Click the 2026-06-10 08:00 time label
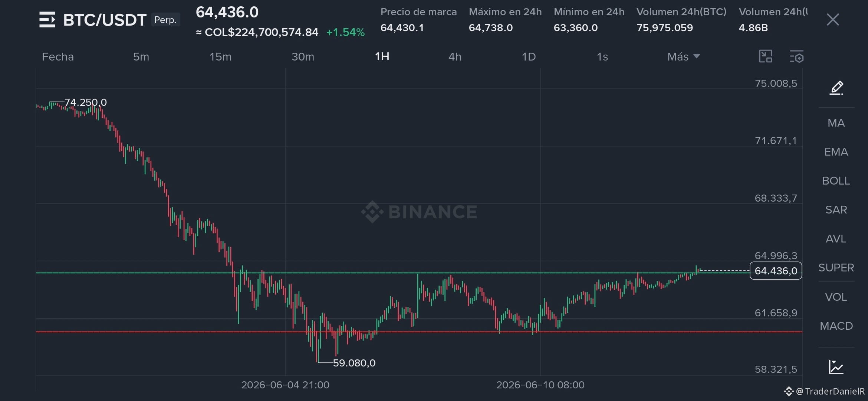The width and height of the screenshot is (868, 401). coord(540,385)
